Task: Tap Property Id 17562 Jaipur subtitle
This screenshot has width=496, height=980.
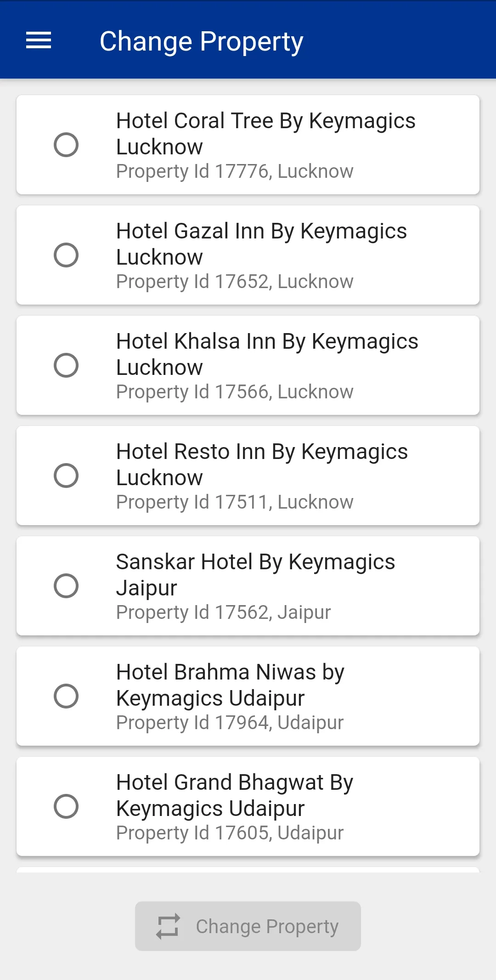Action: [223, 612]
